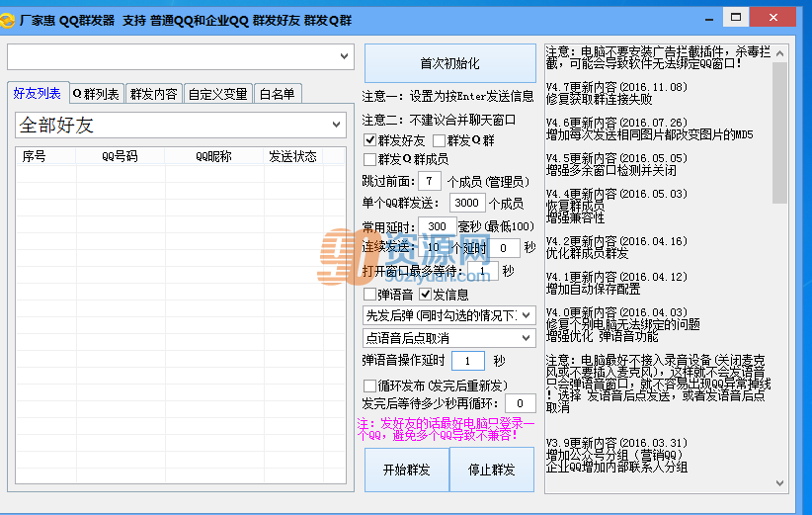The width and height of the screenshot is (812, 515).
Task: Click the V4.5更新内容 changelog line
Action: 616,158
